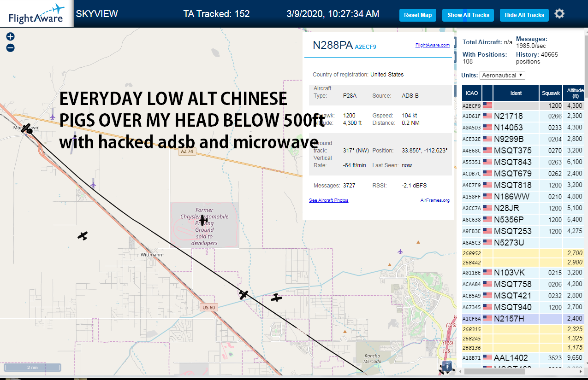Viewport: 588px width, 380px height.
Task: Click the A2ECF9 hex code beside N288PA
Action: (365, 47)
